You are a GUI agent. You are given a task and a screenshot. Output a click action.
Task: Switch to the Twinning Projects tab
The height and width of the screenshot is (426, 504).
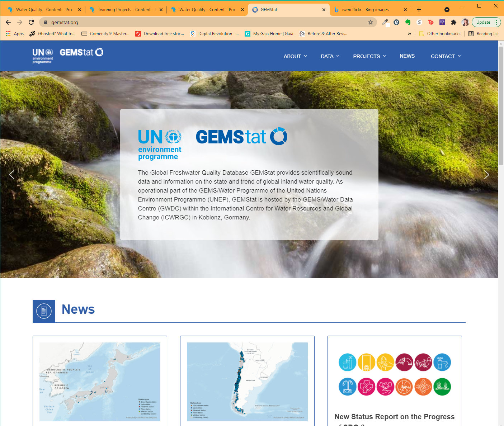126,10
